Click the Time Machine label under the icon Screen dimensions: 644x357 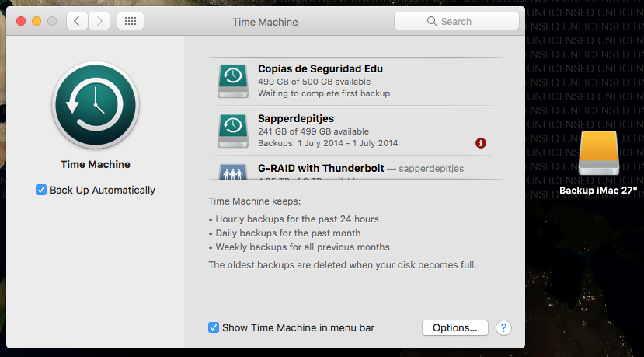point(96,164)
